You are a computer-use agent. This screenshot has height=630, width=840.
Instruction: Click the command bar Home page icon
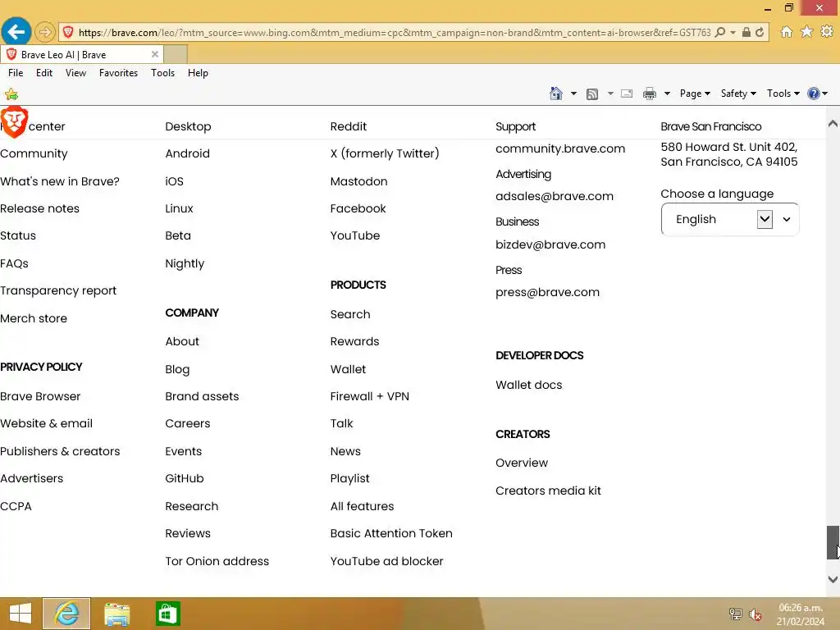pos(556,94)
